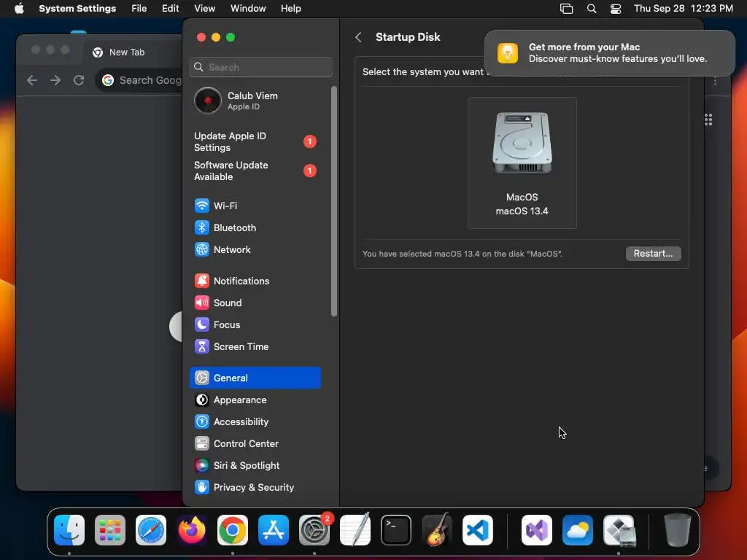Open the Get more from your Mac notification
747x560 pixels.
(x=609, y=52)
